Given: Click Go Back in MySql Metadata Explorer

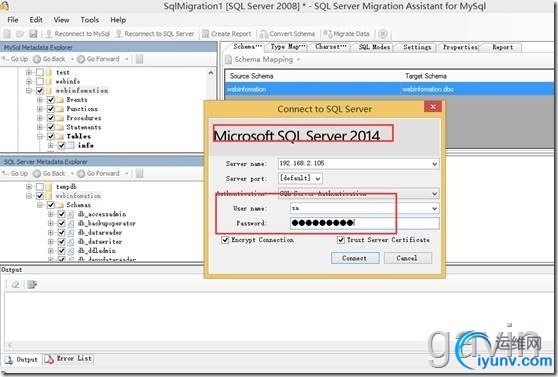Looking at the screenshot, I should tap(49, 59).
